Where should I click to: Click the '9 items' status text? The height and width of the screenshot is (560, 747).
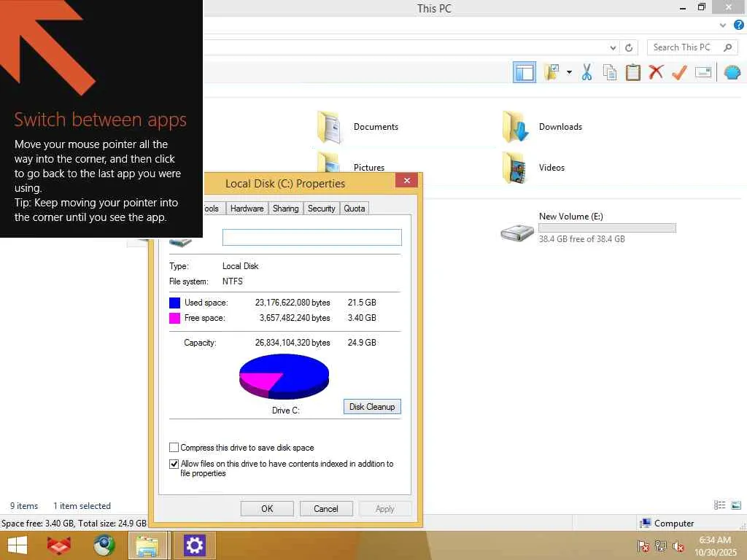pos(24,506)
